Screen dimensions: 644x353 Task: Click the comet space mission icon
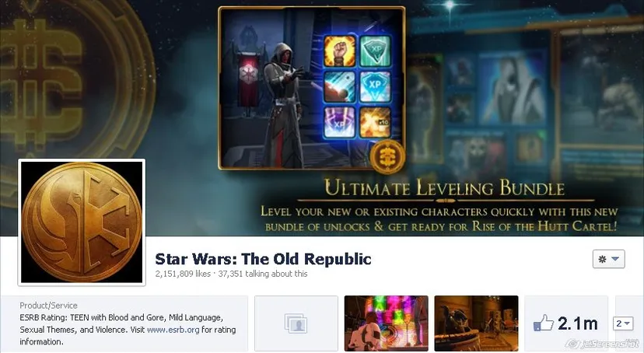pos(340,86)
